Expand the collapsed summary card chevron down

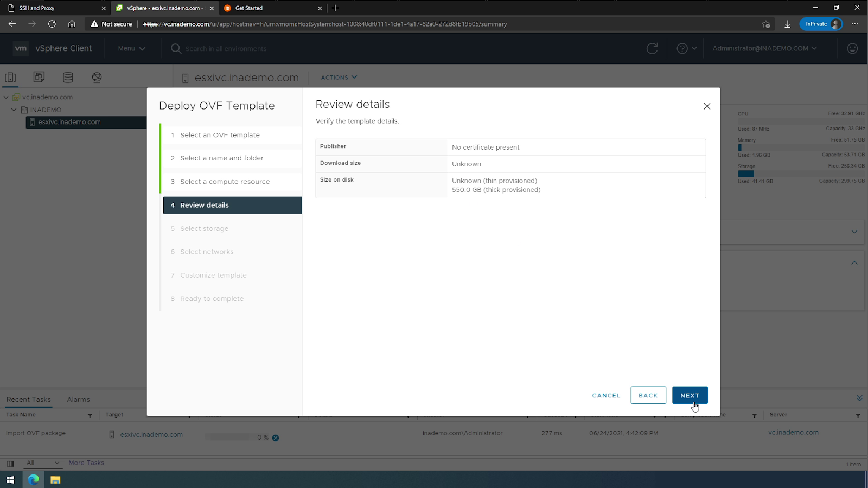(x=854, y=232)
